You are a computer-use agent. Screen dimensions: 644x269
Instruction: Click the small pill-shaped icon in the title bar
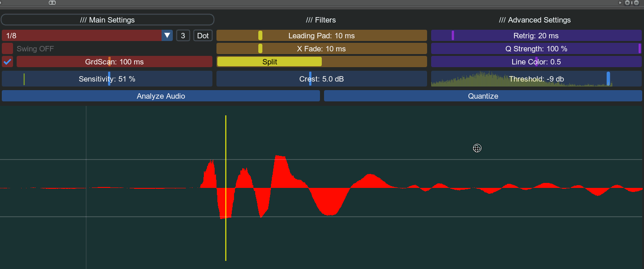coord(52,3)
